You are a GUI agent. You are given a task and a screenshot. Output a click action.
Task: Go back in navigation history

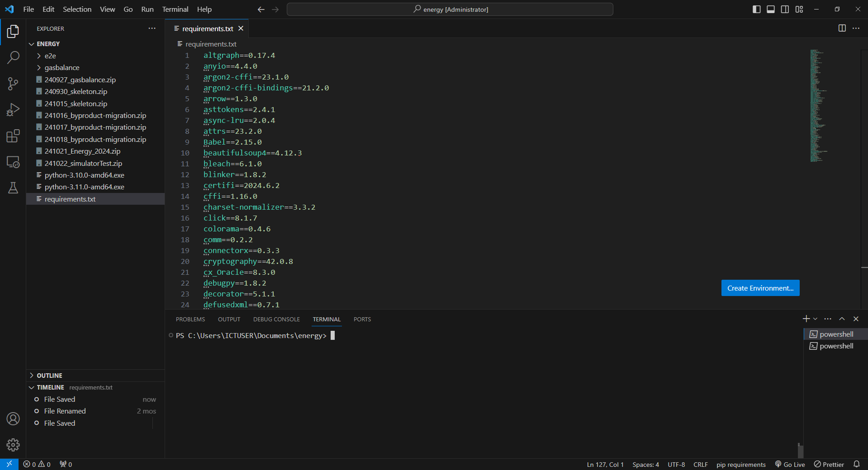pos(261,9)
